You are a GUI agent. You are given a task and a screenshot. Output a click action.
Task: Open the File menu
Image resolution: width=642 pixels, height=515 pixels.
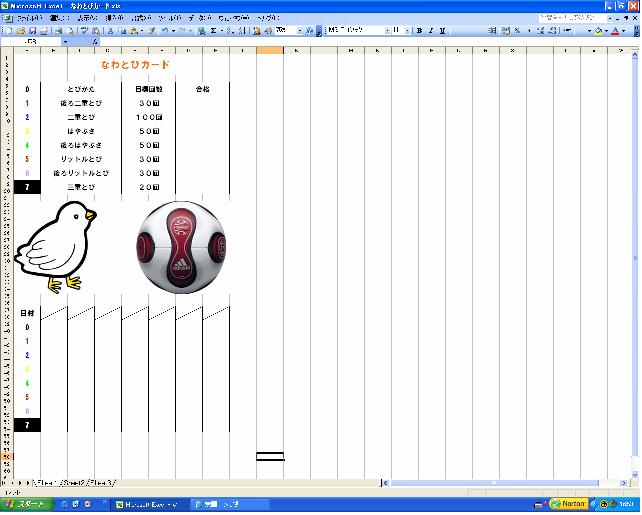click(29, 18)
